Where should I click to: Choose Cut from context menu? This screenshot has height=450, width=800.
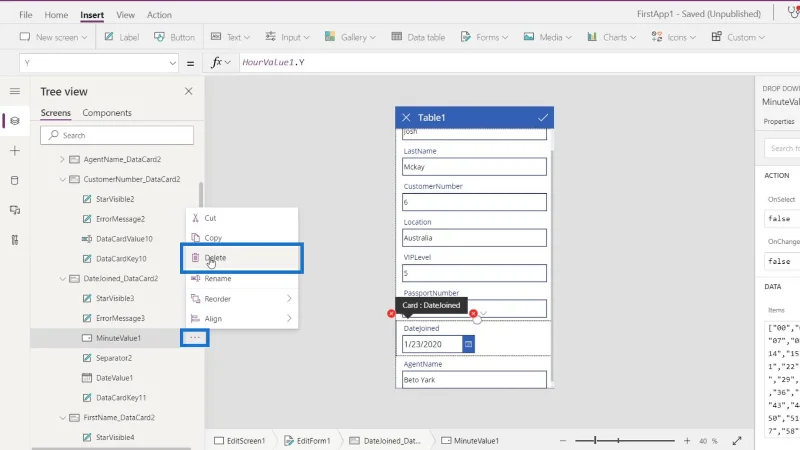(x=242, y=218)
